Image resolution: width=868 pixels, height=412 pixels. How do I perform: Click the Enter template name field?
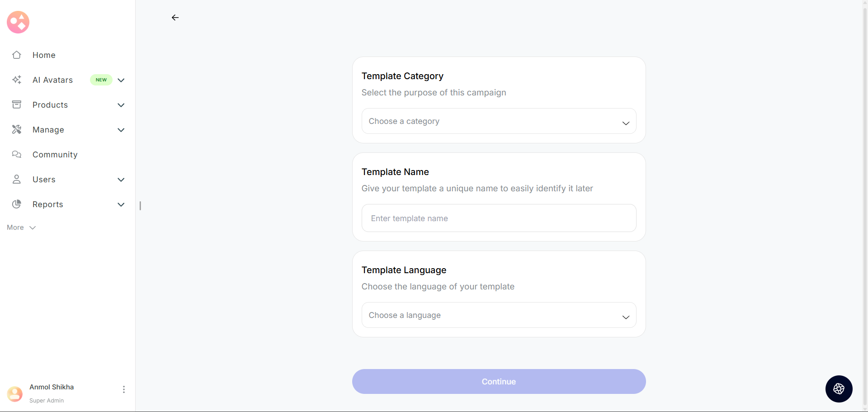(499, 218)
